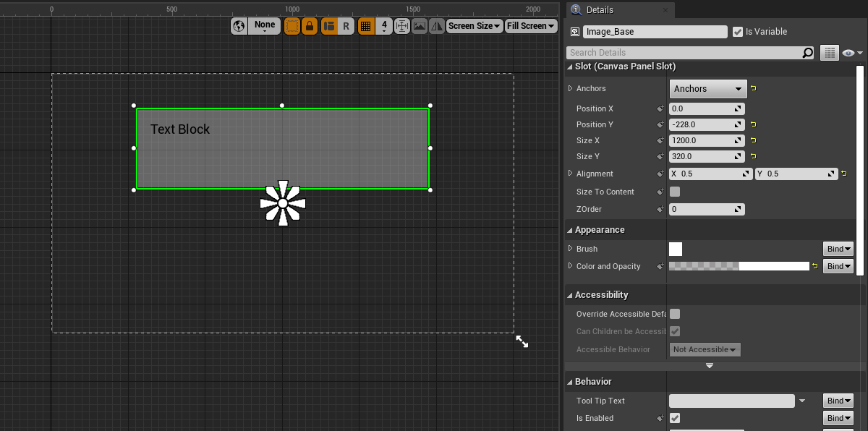Click ZOrder wrench bind icon

pos(660,209)
